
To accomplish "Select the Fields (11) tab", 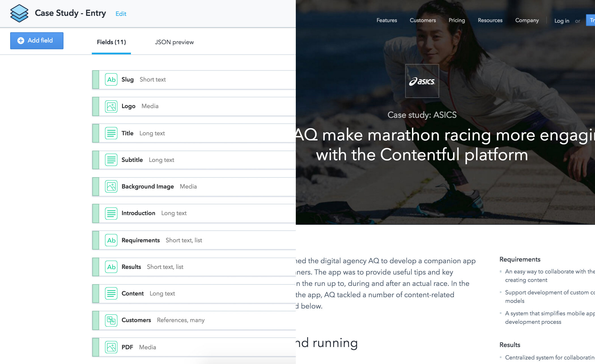I will 111,42.
